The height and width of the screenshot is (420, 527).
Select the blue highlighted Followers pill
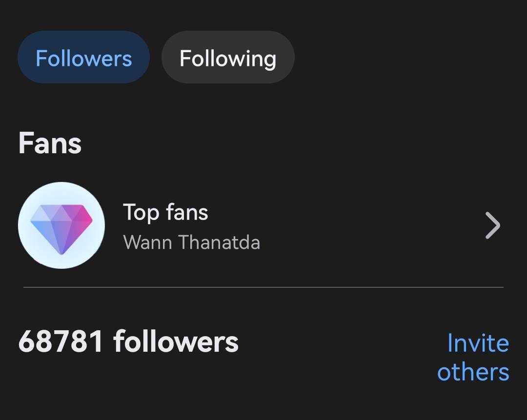[x=83, y=59]
